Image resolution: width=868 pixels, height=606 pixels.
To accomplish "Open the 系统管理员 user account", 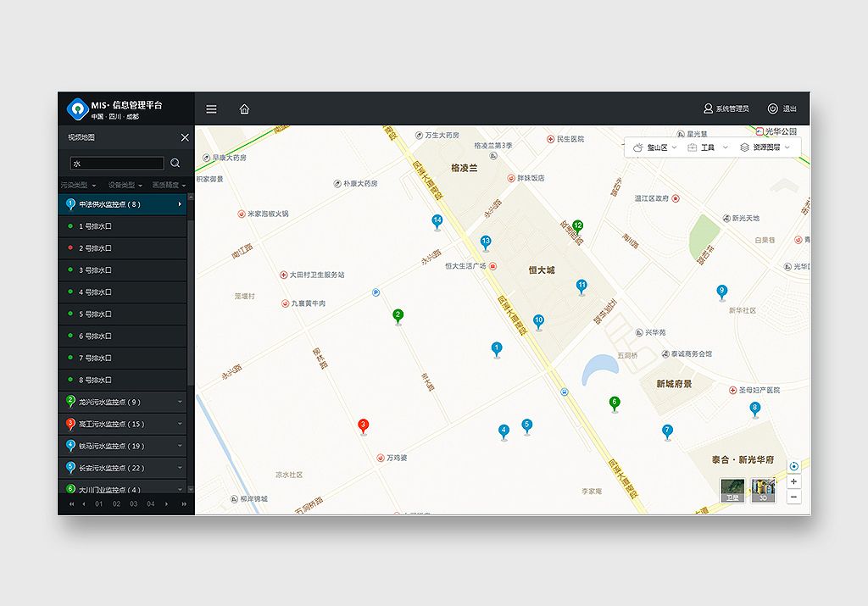I will [726, 108].
